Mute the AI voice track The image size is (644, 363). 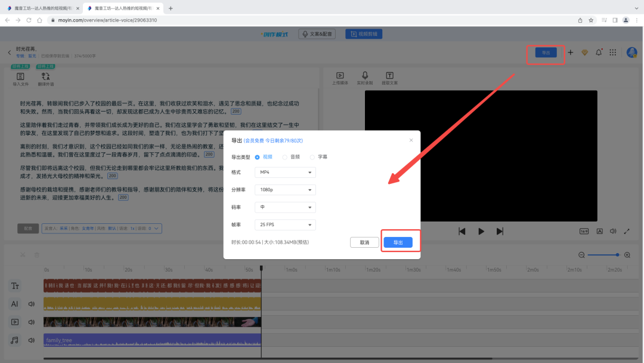pyautogui.click(x=31, y=304)
